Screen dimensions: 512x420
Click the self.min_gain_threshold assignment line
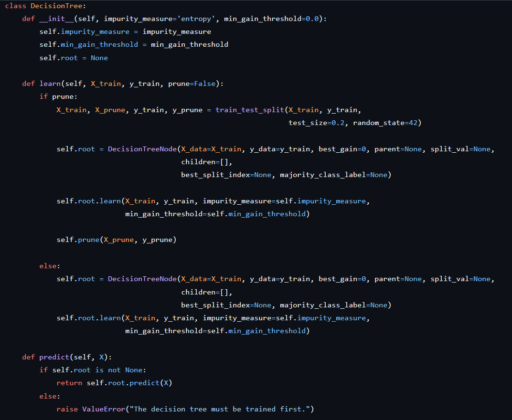(134, 44)
